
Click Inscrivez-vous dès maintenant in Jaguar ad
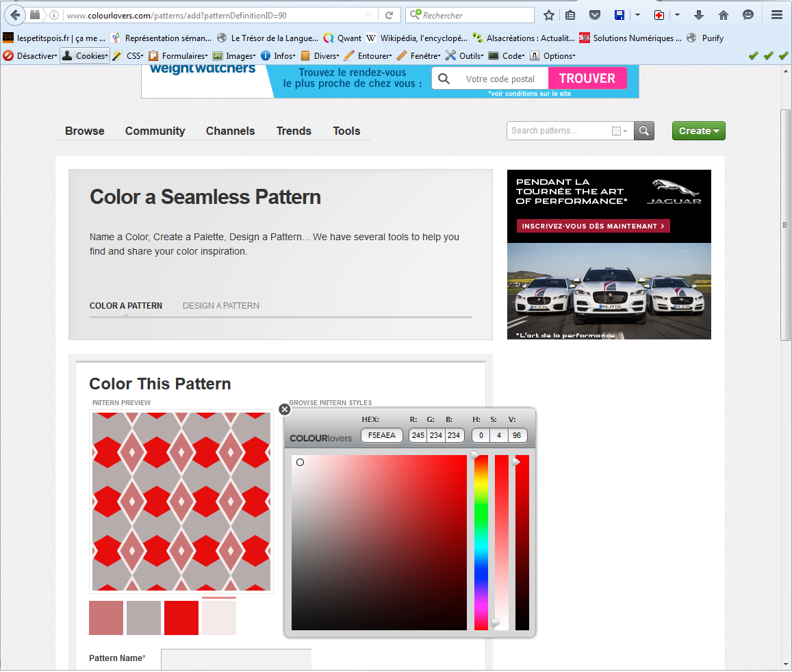click(593, 226)
